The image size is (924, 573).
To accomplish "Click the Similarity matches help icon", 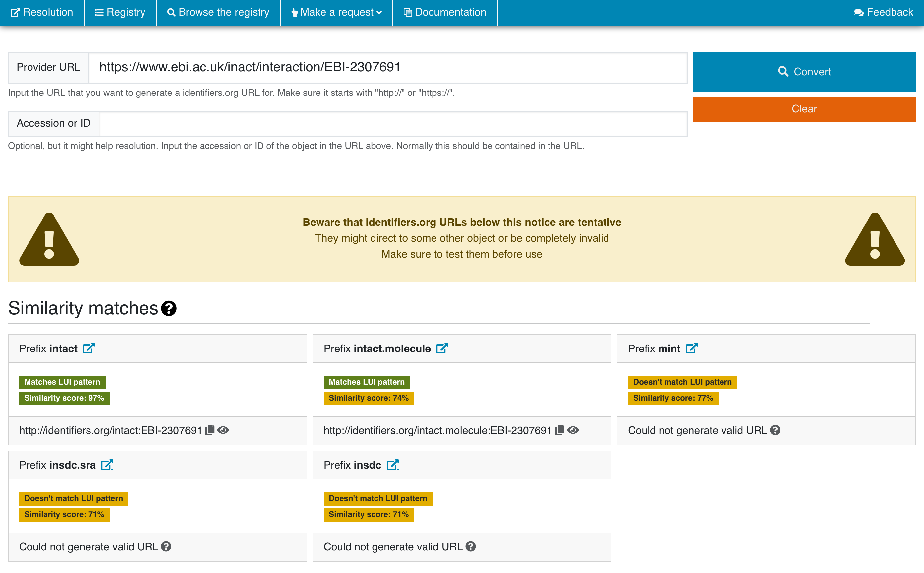I will pyautogui.click(x=169, y=308).
